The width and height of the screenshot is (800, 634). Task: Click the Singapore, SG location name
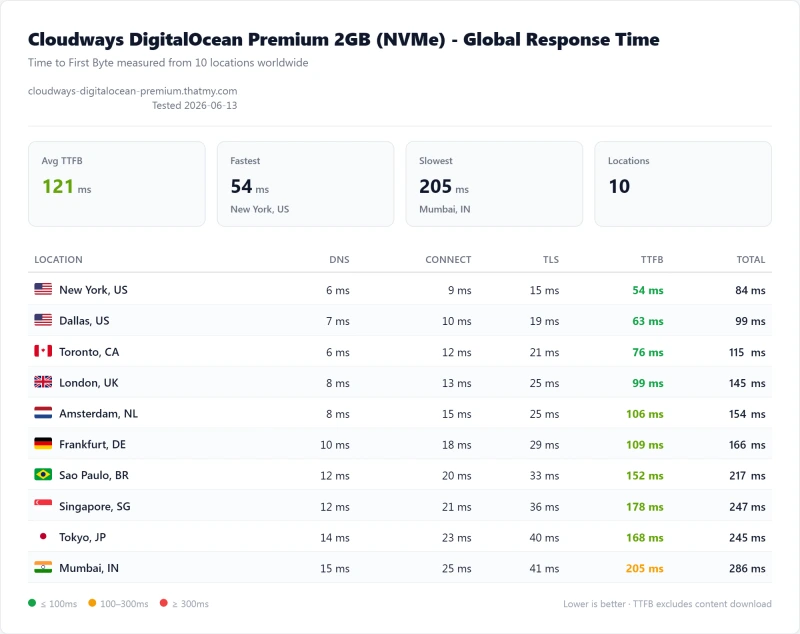[95, 506]
